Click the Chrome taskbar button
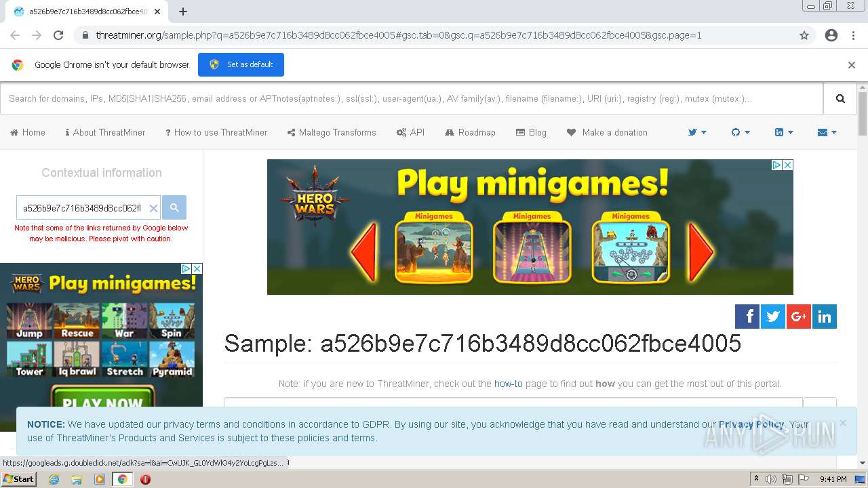 [122, 479]
